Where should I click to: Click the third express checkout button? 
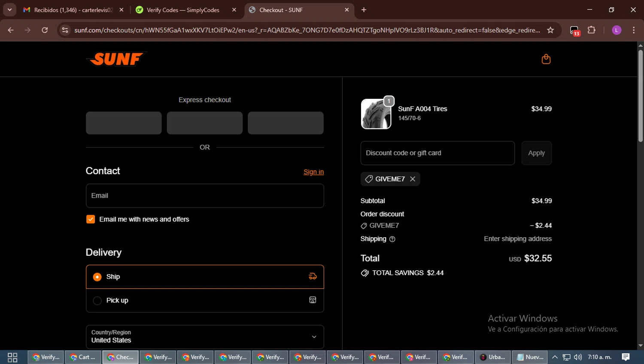(x=286, y=123)
